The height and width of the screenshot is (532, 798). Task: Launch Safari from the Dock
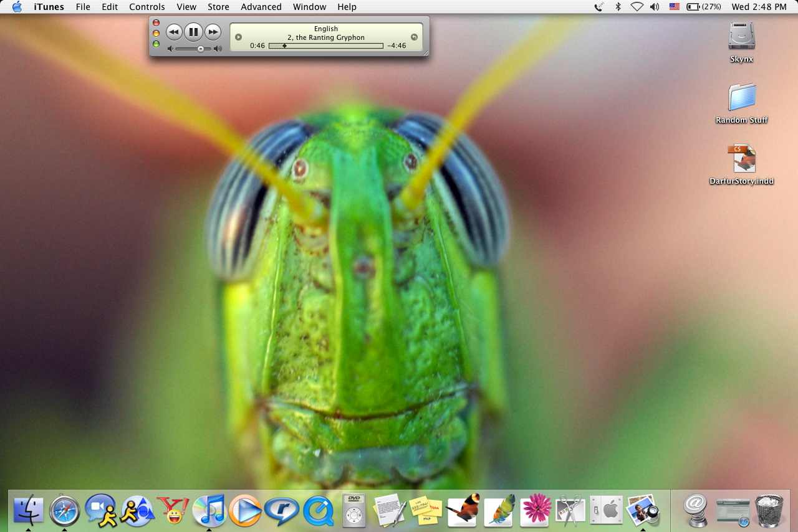point(65,510)
